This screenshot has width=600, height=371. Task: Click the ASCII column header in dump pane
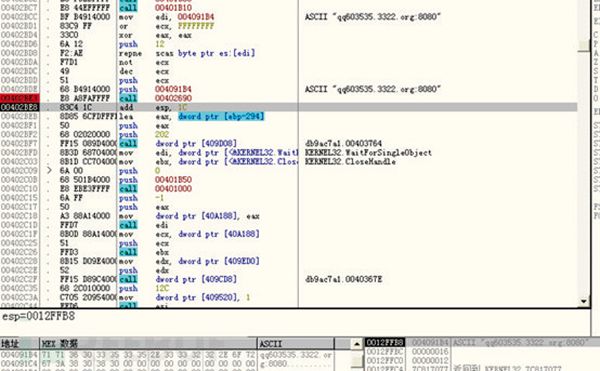[x=296, y=343]
